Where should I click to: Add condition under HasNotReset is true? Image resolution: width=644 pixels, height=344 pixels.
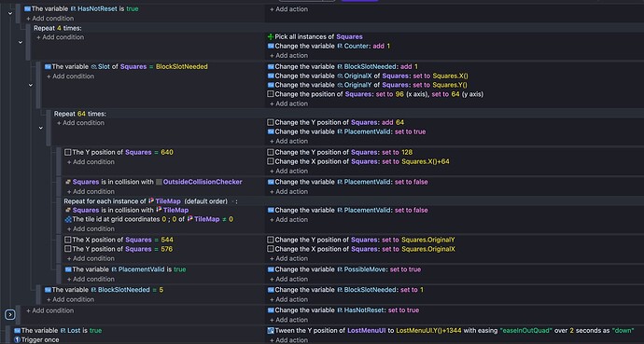tap(50, 19)
